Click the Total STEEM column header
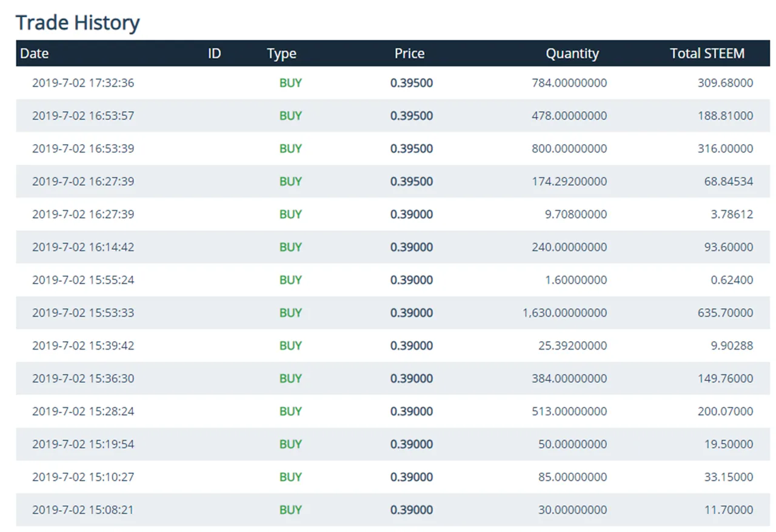776x532 pixels. pyautogui.click(x=707, y=53)
